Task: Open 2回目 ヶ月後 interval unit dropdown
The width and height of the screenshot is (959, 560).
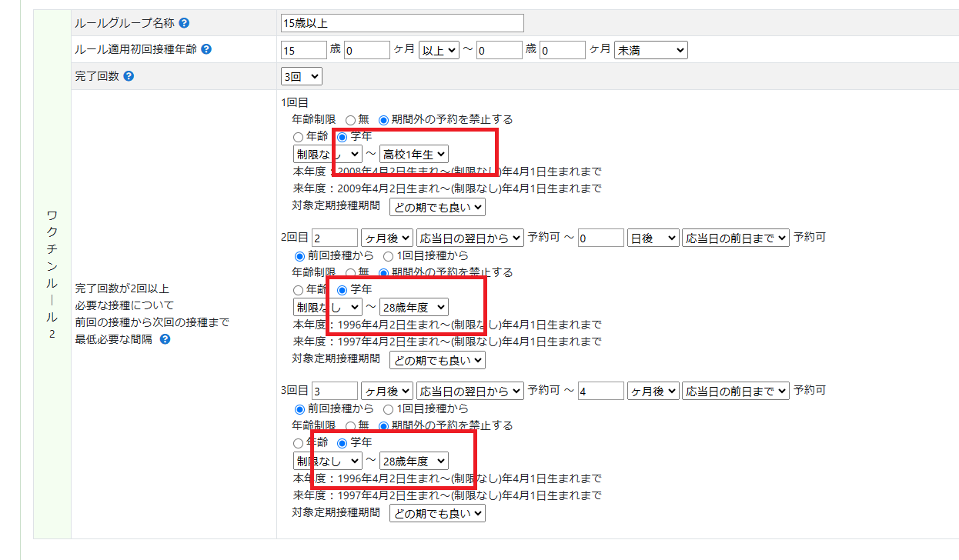Action: [x=387, y=238]
